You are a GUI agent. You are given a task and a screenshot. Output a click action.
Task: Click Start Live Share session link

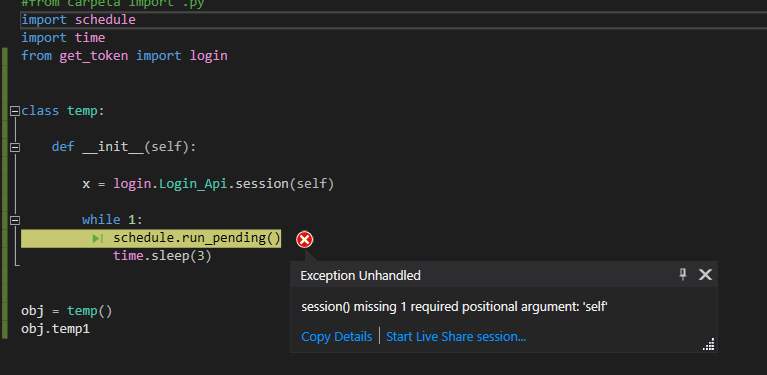[456, 336]
